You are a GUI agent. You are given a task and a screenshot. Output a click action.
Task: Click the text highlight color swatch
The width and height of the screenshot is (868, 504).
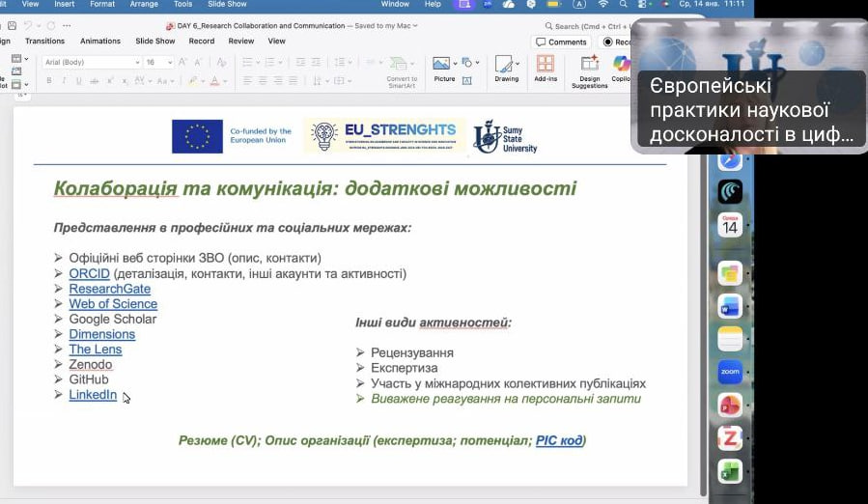pyautogui.click(x=192, y=80)
